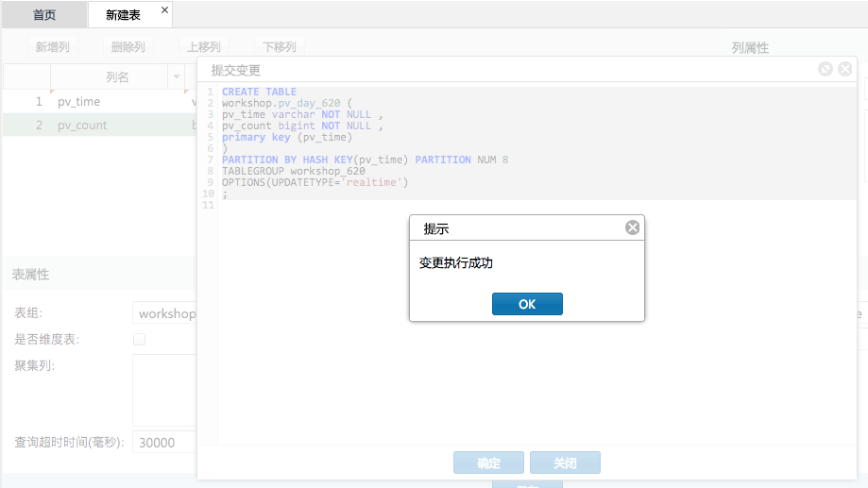Click the OPTIONS(UPDATETYPE='realtime') line
This screenshot has width=868, height=488.
315,182
